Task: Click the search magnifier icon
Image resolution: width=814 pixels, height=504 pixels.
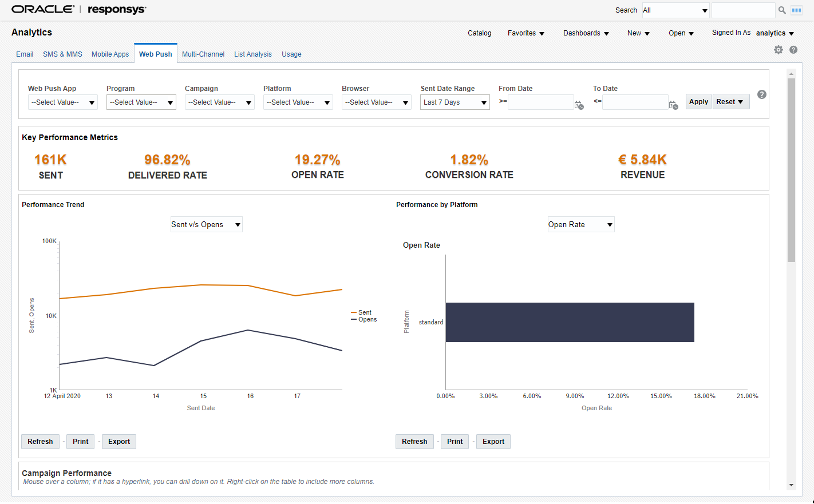Action: (x=782, y=10)
